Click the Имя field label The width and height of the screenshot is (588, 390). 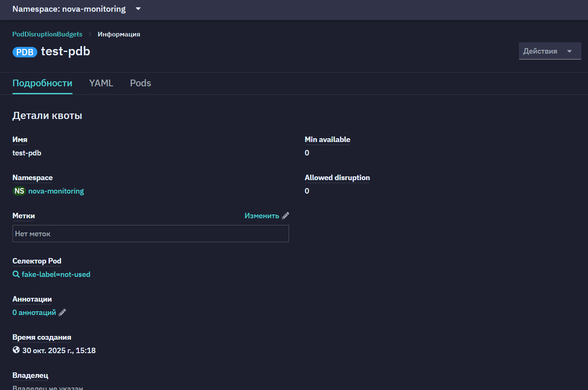click(x=20, y=139)
